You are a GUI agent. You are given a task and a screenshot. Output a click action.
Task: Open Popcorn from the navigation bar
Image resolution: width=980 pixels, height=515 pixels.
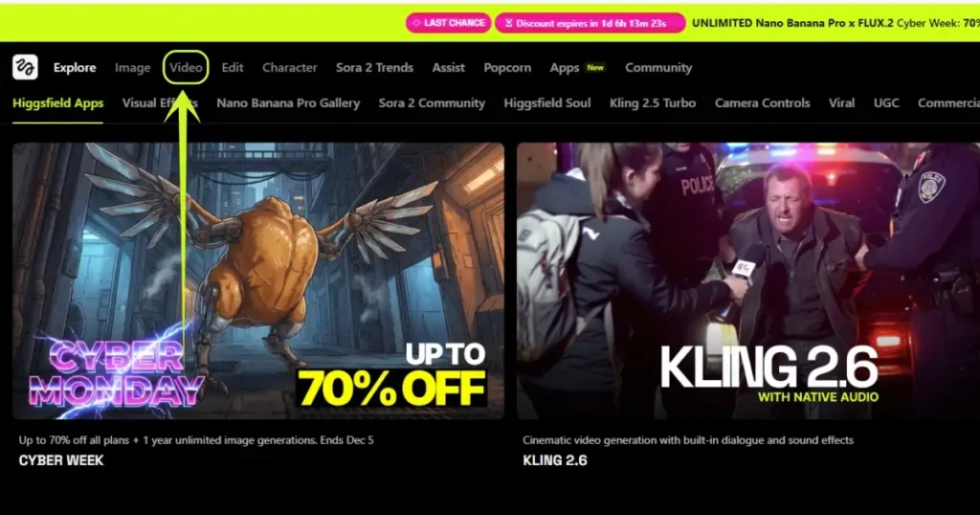point(507,68)
